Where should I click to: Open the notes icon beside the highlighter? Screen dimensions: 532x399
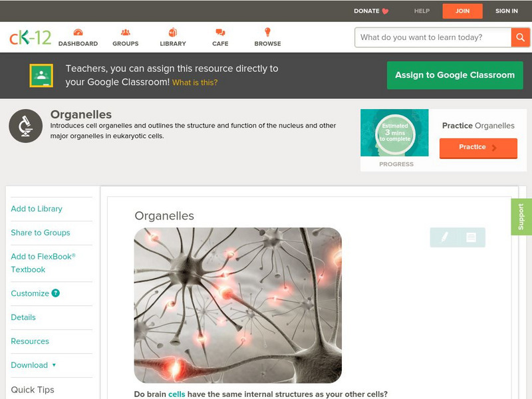point(471,237)
